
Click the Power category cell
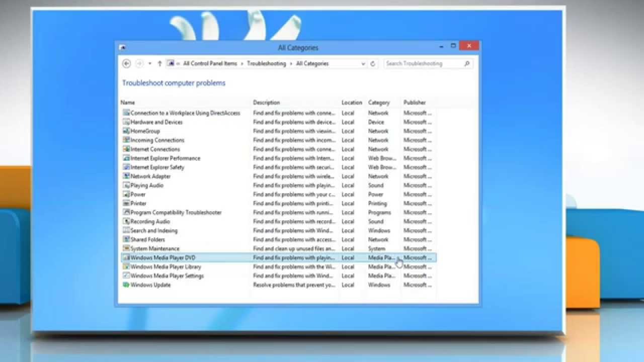(x=375, y=195)
